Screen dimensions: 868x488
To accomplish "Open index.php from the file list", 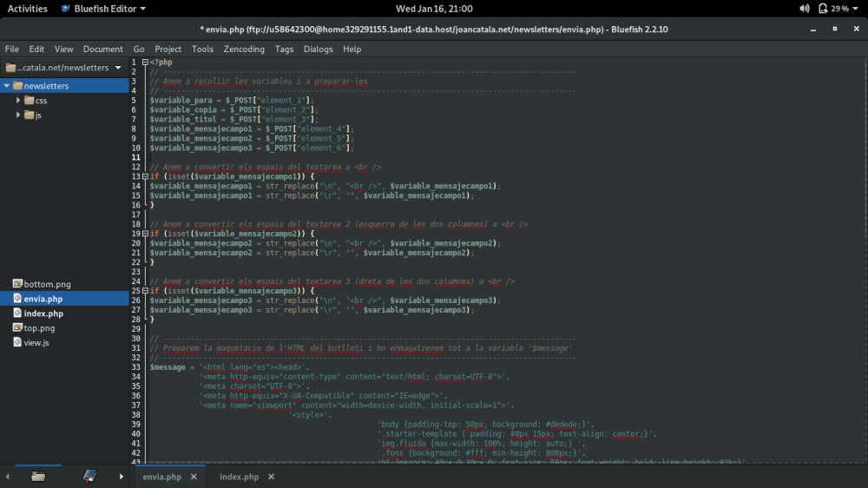I will (x=64, y=313).
